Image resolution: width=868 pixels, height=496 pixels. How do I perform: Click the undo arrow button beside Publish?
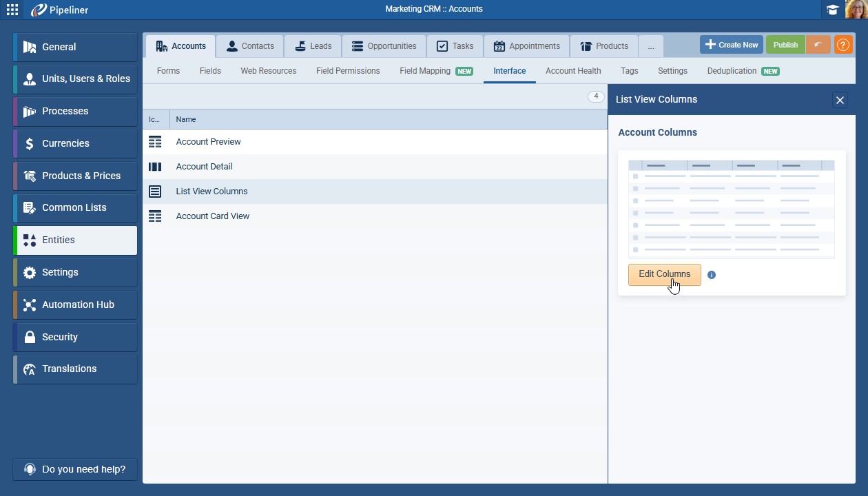[818, 45]
